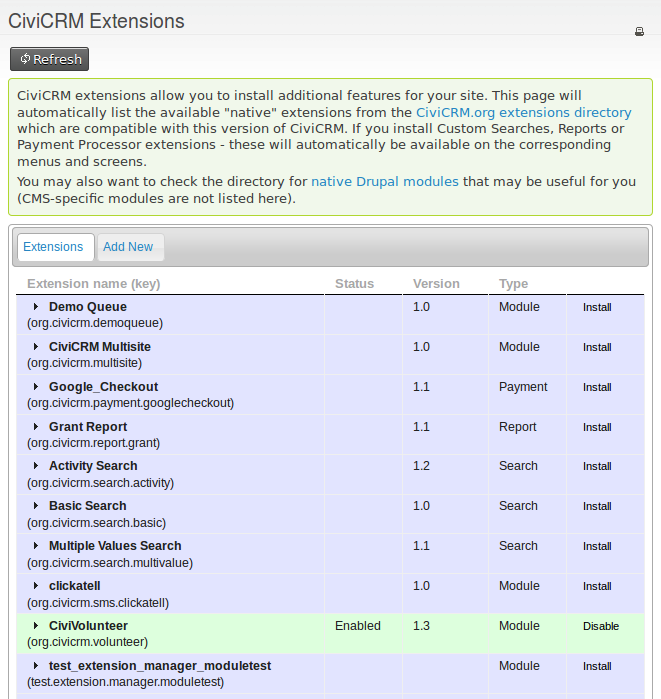This screenshot has width=661, height=699.
Task: Click the Extension name (key) column header
Action: (x=93, y=284)
